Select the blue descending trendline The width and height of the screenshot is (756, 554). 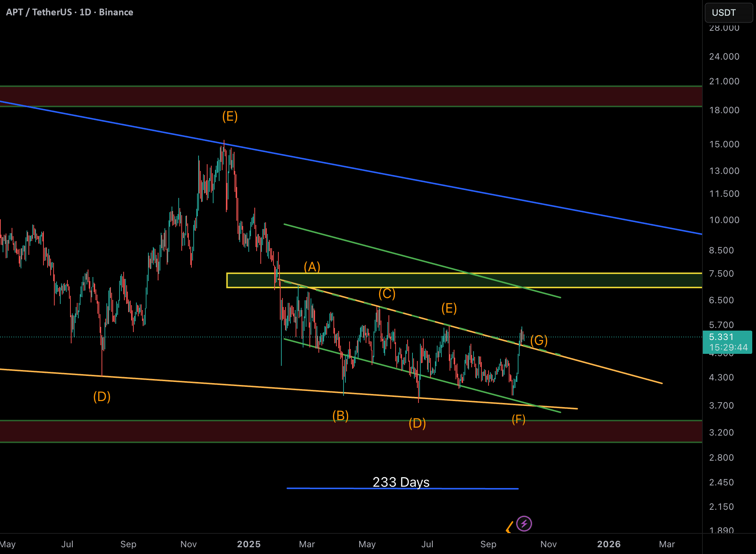pyautogui.click(x=375, y=171)
